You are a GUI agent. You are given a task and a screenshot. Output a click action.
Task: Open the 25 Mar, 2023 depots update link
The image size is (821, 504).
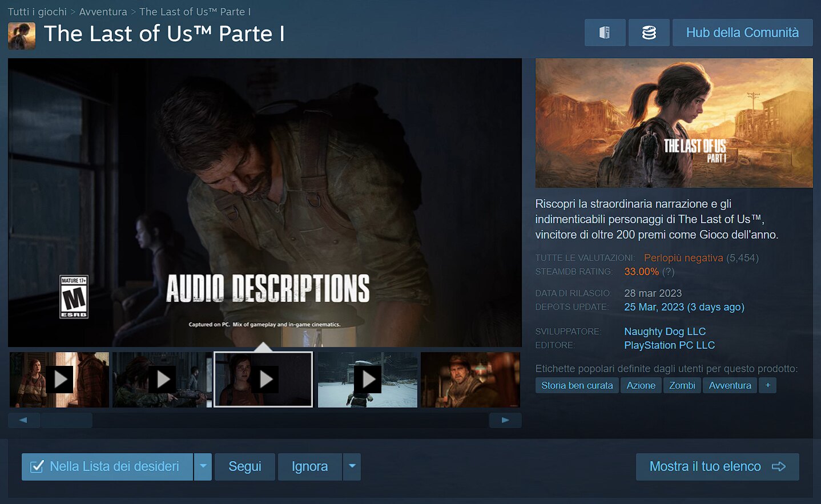[x=685, y=307]
